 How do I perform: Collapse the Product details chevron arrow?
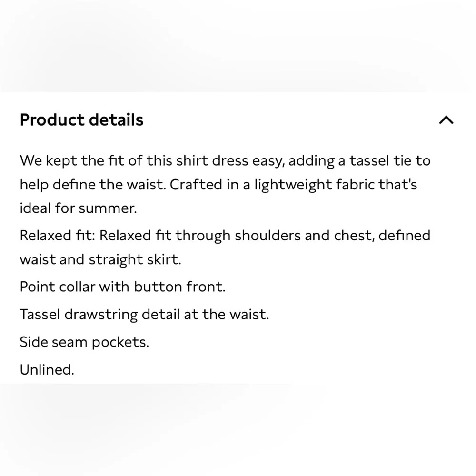coord(446,120)
